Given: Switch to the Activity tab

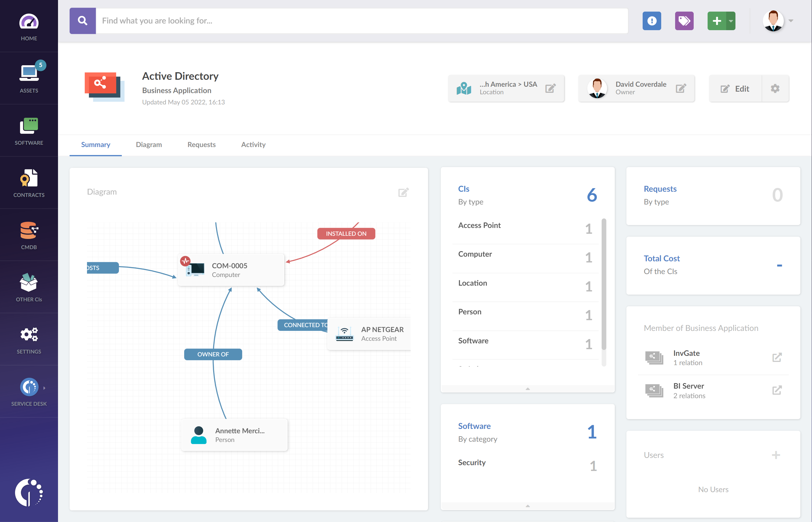Looking at the screenshot, I should coord(253,144).
